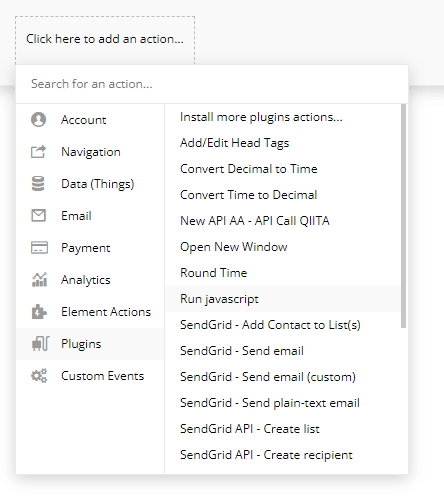Image resolution: width=444 pixels, height=496 pixels.
Task: Open Custom Events category label
Action: (103, 376)
